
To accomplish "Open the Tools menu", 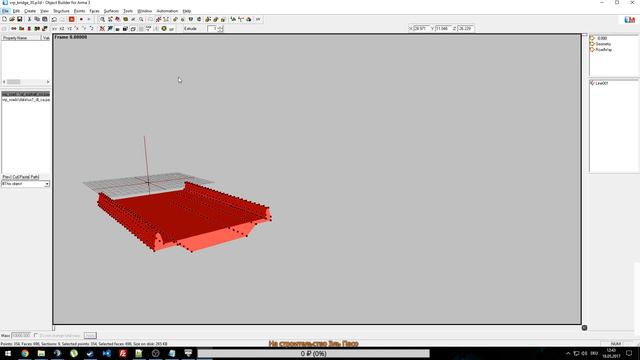I will (x=128, y=11).
